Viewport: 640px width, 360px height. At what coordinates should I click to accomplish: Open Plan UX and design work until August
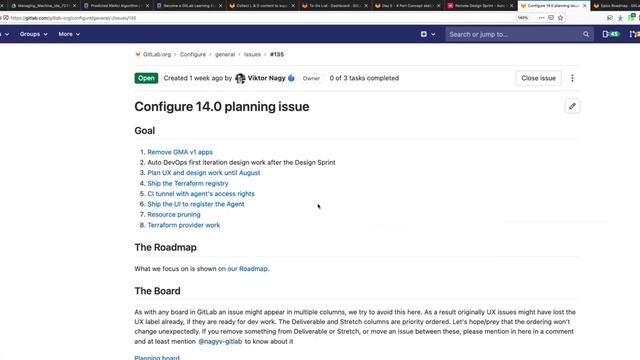[x=204, y=173]
